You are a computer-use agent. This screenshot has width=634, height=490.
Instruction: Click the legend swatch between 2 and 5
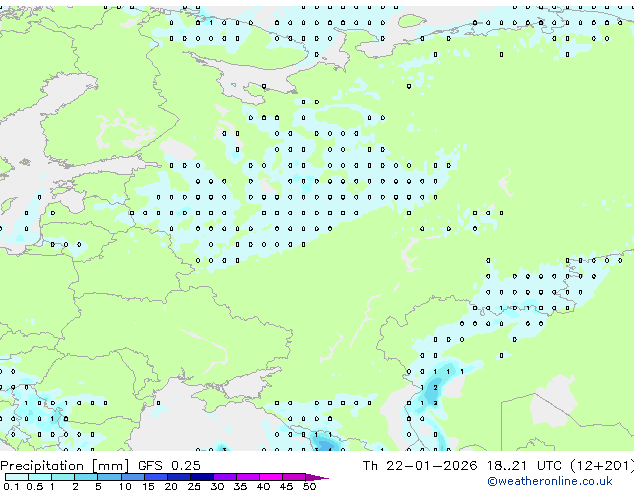[86, 477]
